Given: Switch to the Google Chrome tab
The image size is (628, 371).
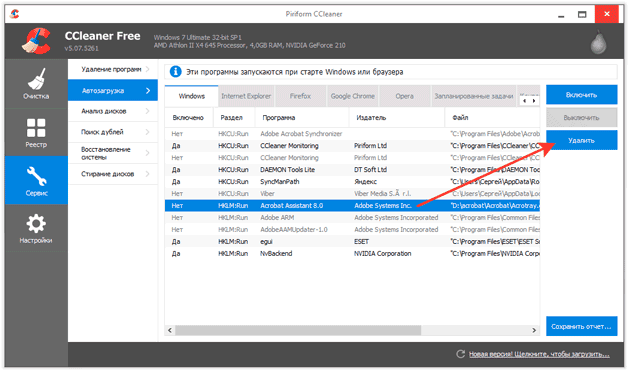Looking at the screenshot, I should point(352,96).
